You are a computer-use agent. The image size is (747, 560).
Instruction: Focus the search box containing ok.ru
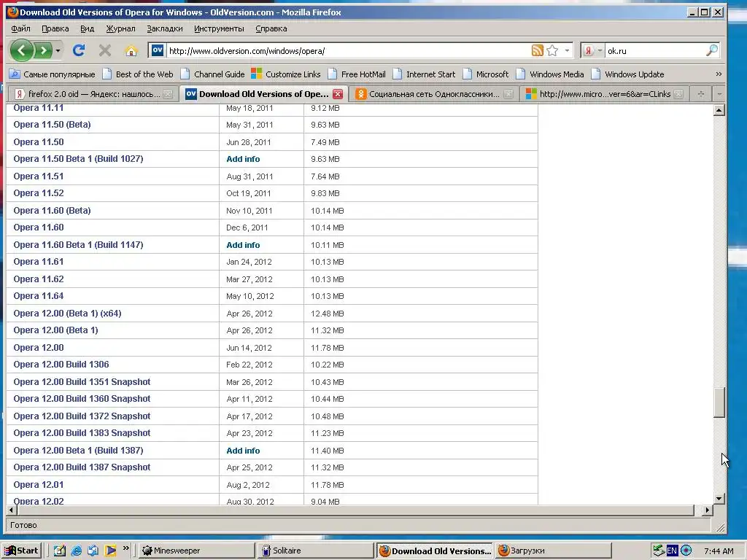655,50
